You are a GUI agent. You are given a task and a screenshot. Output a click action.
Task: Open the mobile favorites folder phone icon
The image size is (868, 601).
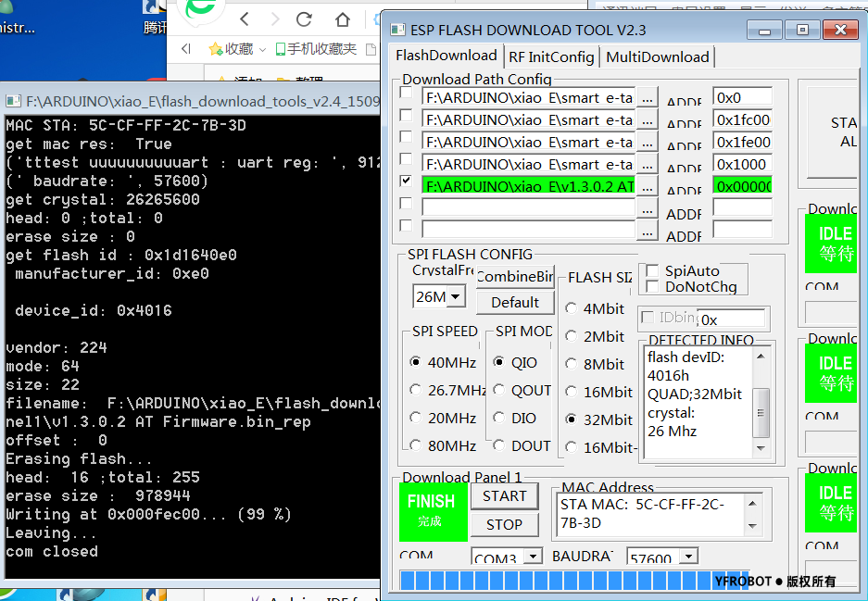pos(279,49)
